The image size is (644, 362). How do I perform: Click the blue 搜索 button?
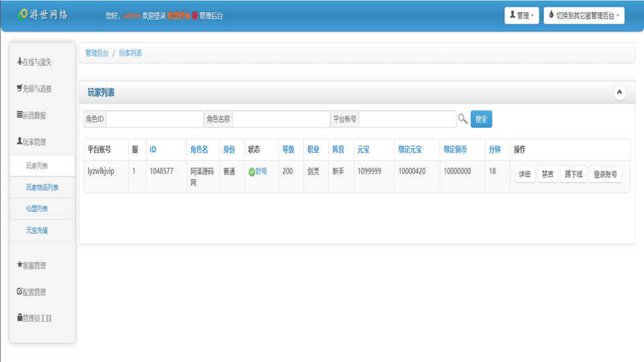[x=481, y=119]
